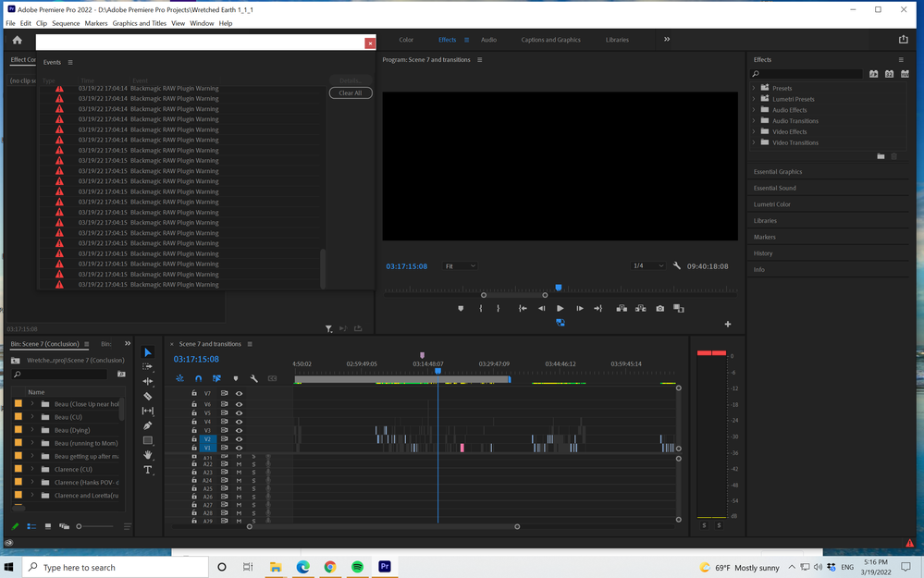924x578 pixels.
Task: Open the Program monitor button editor plus
Action: tap(728, 324)
